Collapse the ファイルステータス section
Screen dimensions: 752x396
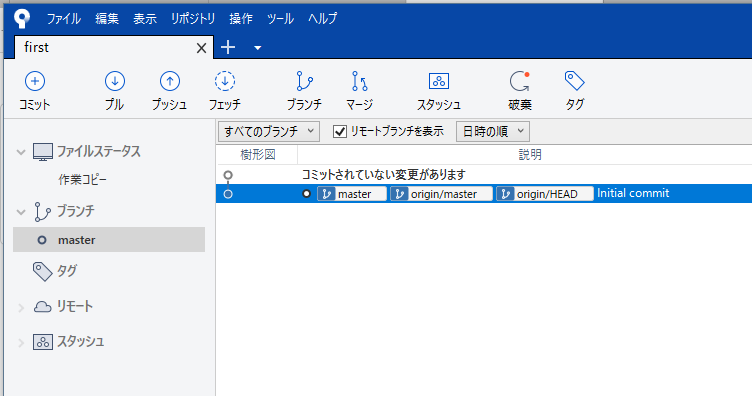pos(21,152)
